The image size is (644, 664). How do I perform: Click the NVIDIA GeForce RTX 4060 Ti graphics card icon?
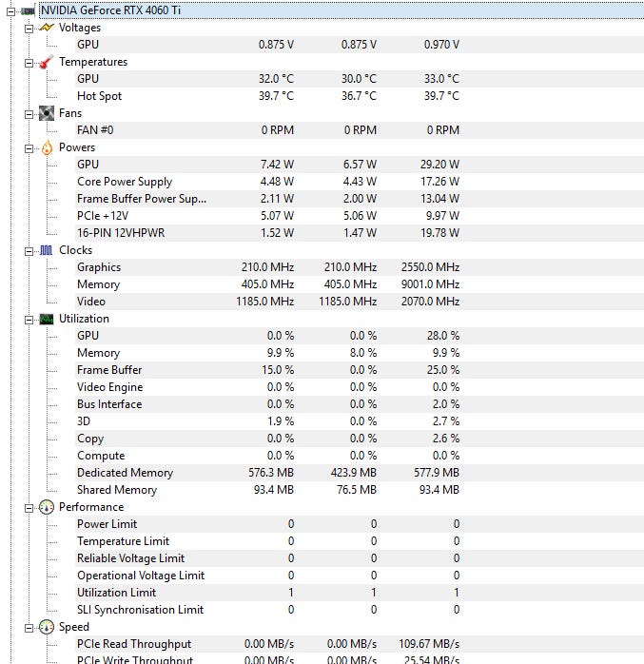(28, 10)
